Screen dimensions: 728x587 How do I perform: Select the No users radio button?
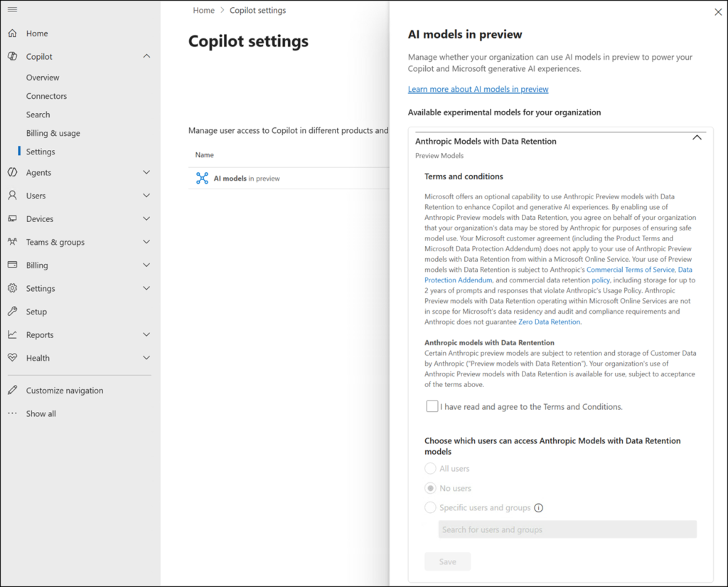click(430, 488)
